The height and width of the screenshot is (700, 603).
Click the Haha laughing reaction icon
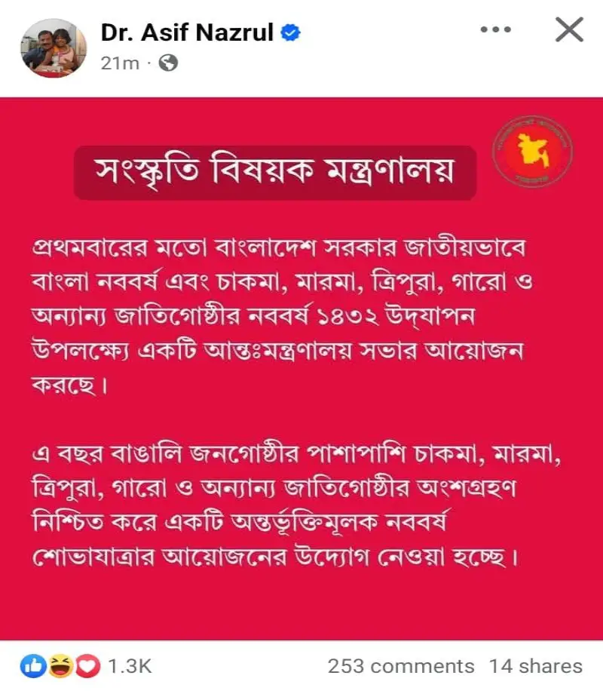click(60, 666)
